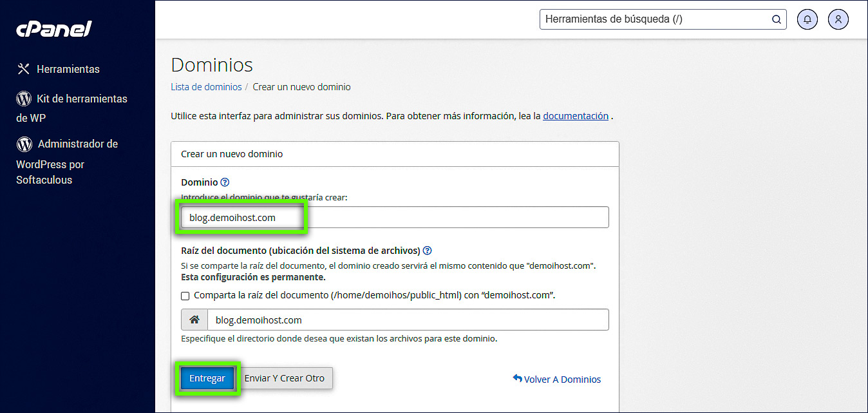The height and width of the screenshot is (413, 868).
Task: Click the WordPress icon beside Administrador de WordPress
Action: [x=24, y=144]
